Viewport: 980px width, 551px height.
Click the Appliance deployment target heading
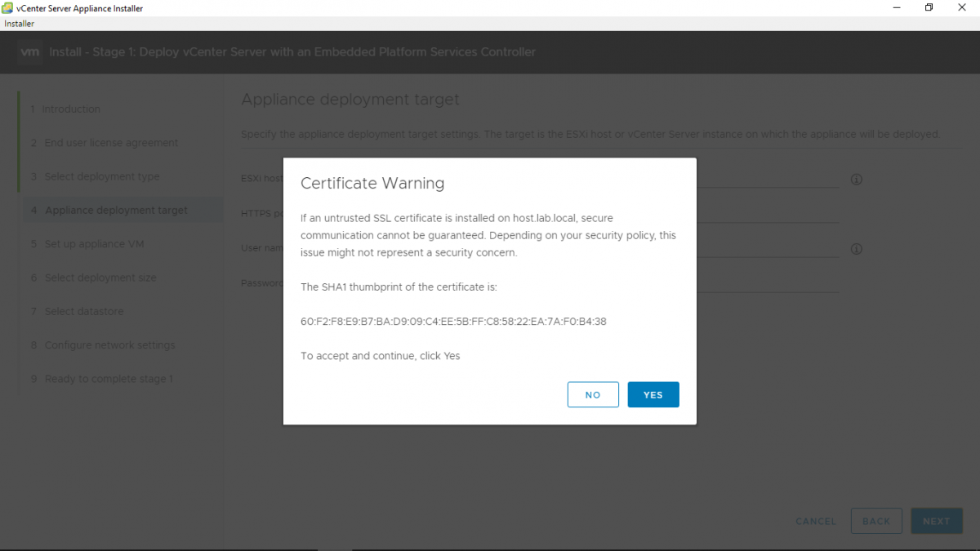350,100
